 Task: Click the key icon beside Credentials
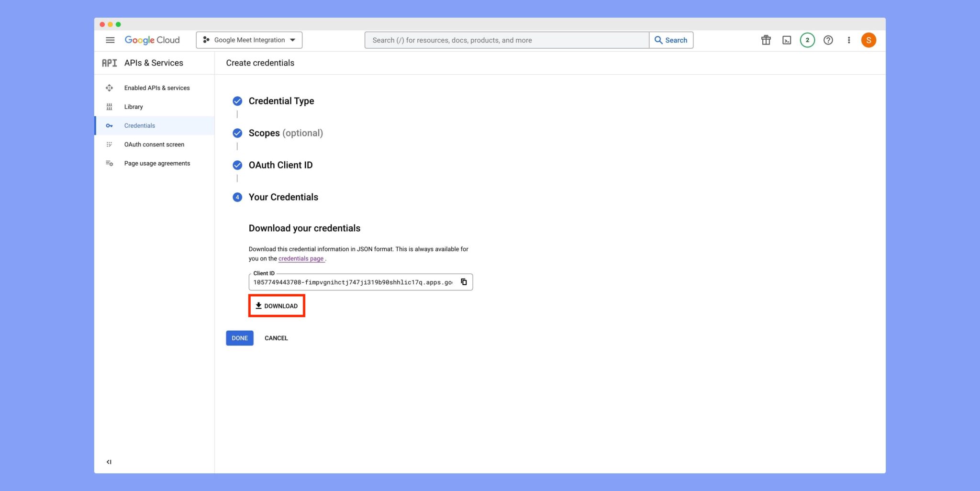click(109, 125)
